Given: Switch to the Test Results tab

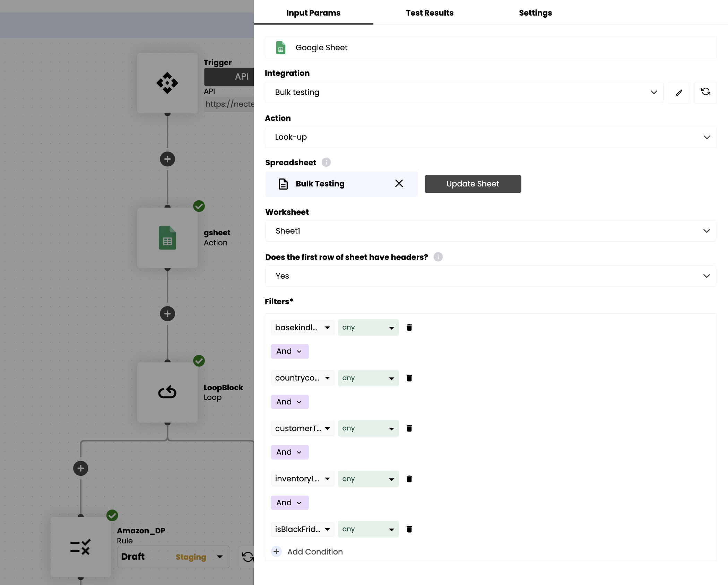Looking at the screenshot, I should click(429, 13).
